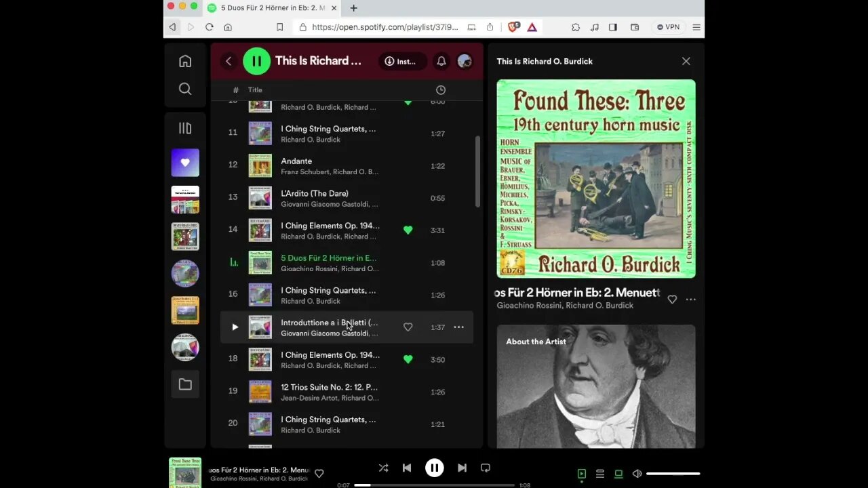Open a new browser tab
This screenshot has height=488, width=868.
[353, 8]
